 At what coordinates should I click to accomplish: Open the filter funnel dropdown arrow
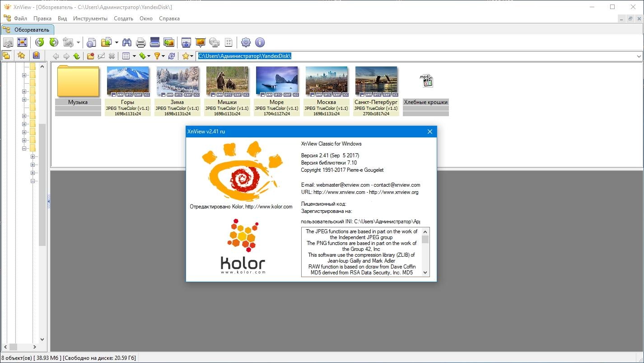pyautogui.click(x=163, y=56)
